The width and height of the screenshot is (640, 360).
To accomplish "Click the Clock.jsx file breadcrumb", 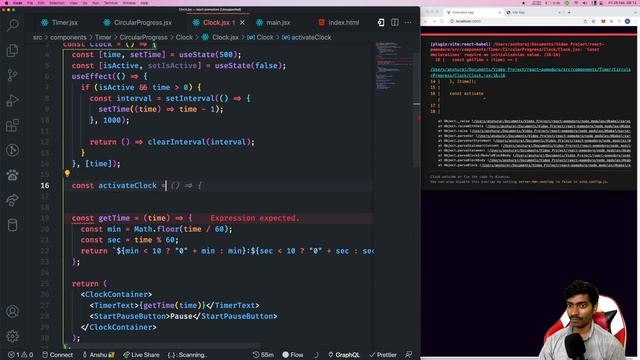I will (220, 37).
